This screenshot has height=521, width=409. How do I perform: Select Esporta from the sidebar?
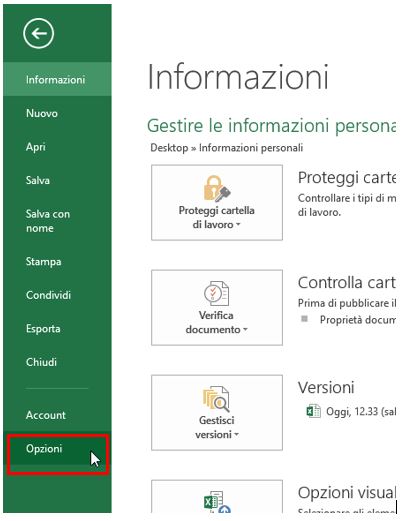(x=57, y=329)
